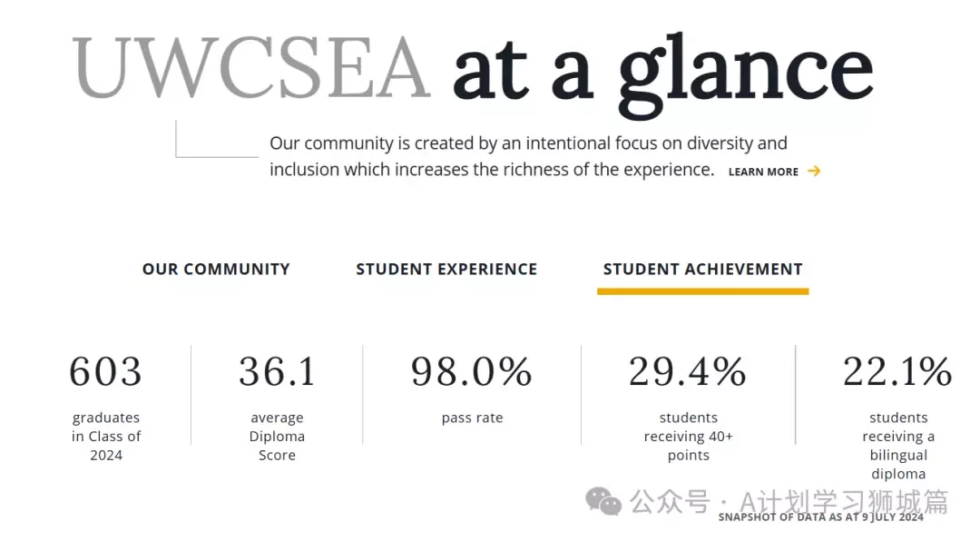Select the 98.0% pass rate number
The height and width of the screenshot is (541, 980).
471,371
